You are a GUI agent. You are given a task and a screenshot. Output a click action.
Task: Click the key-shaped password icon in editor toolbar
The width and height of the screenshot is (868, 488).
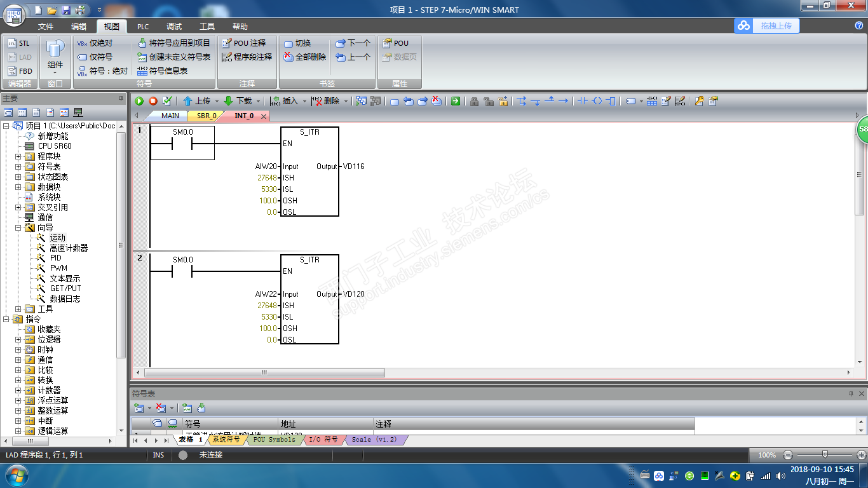(x=699, y=101)
